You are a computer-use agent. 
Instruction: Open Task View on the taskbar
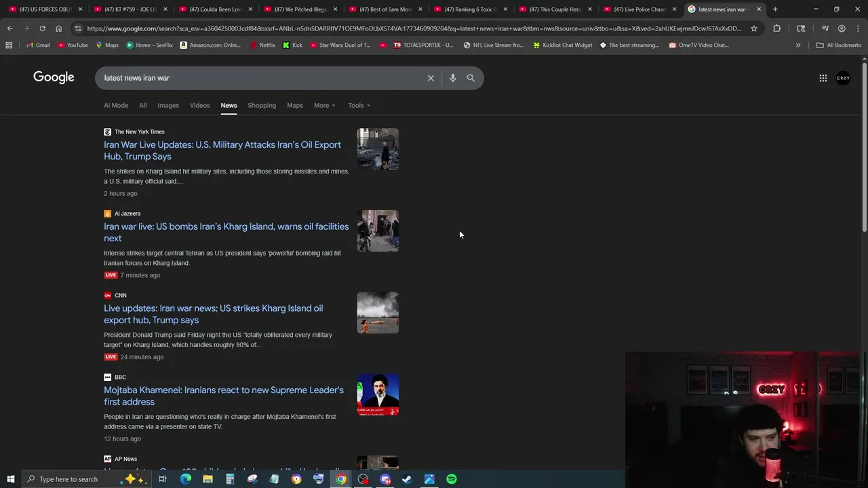[163, 479]
